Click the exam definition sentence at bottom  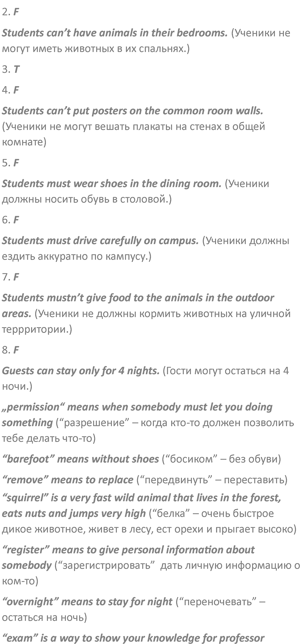pos(133,638)
